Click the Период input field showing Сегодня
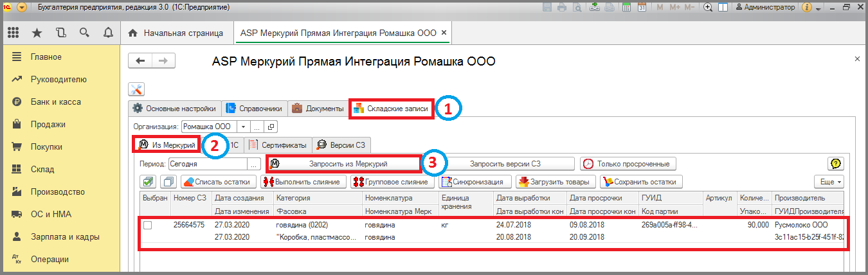 coord(208,164)
